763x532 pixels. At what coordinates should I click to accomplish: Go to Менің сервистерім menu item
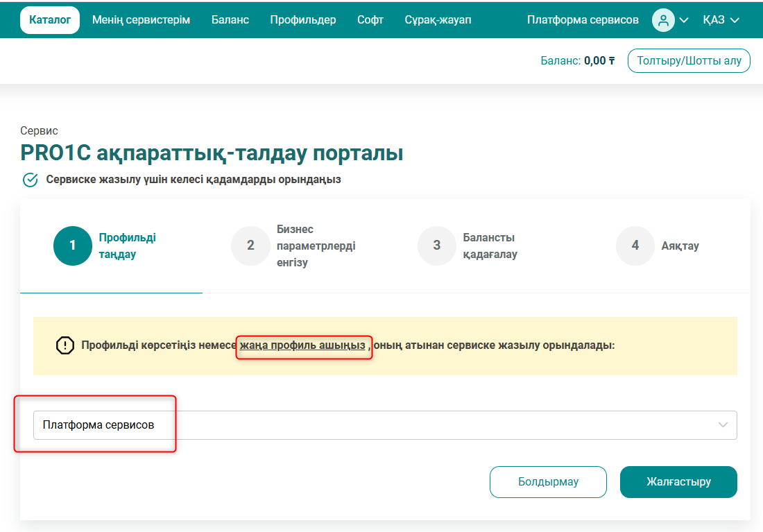(141, 20)
